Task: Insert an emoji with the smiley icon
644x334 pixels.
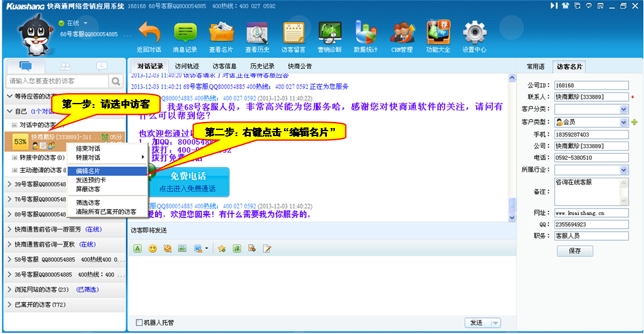Action: pyautogui.click(x=153, y=248)
